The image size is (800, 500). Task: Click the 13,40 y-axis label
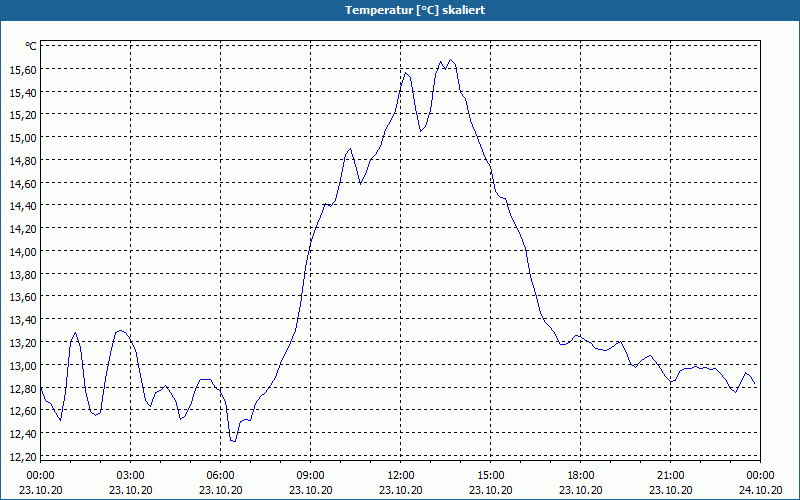point(23,320)
